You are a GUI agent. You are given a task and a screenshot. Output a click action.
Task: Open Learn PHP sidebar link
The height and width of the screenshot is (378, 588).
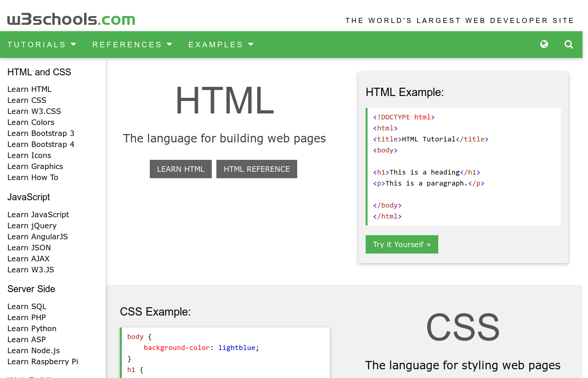27,317
